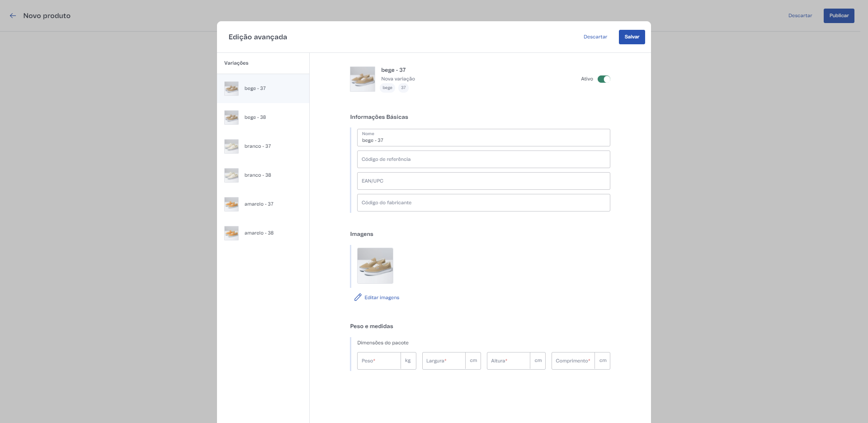Focus the Largura dimension field

(443, 361)
